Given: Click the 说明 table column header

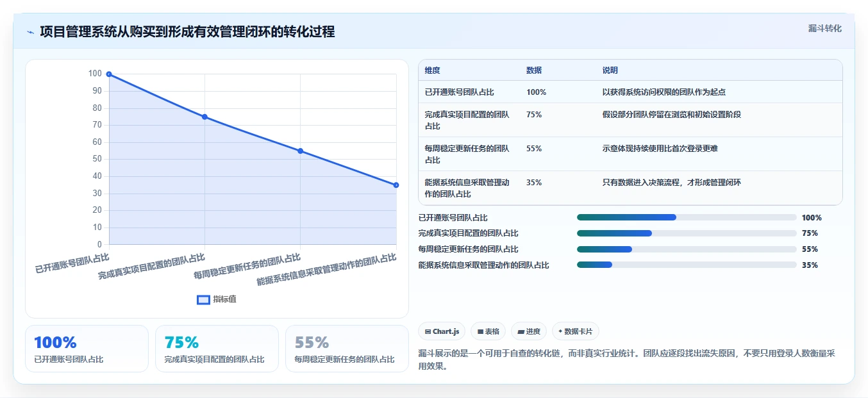Looking at the screenshot, I should (x=610, y=70).
